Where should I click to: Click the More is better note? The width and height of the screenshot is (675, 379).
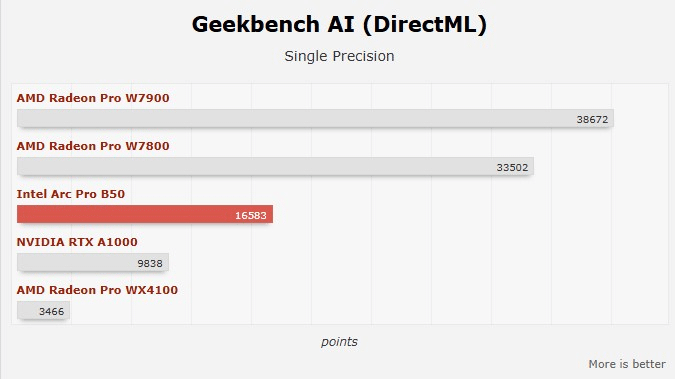(627, 364)
